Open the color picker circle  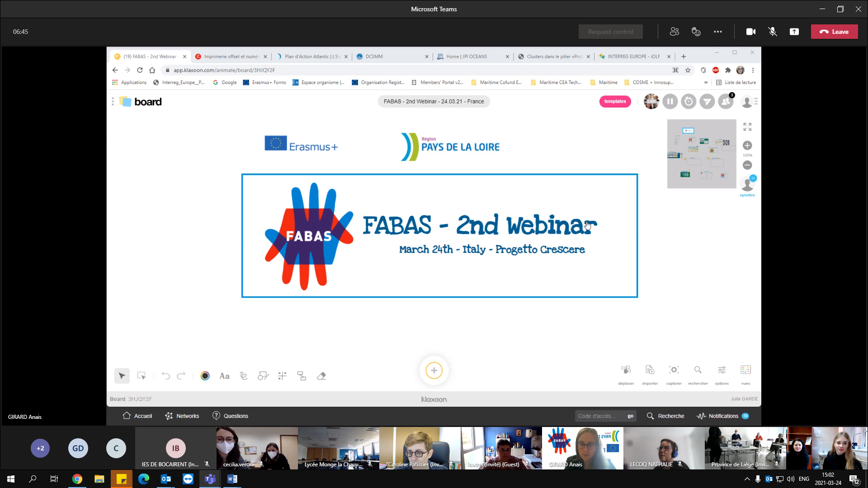coord(205,376)
